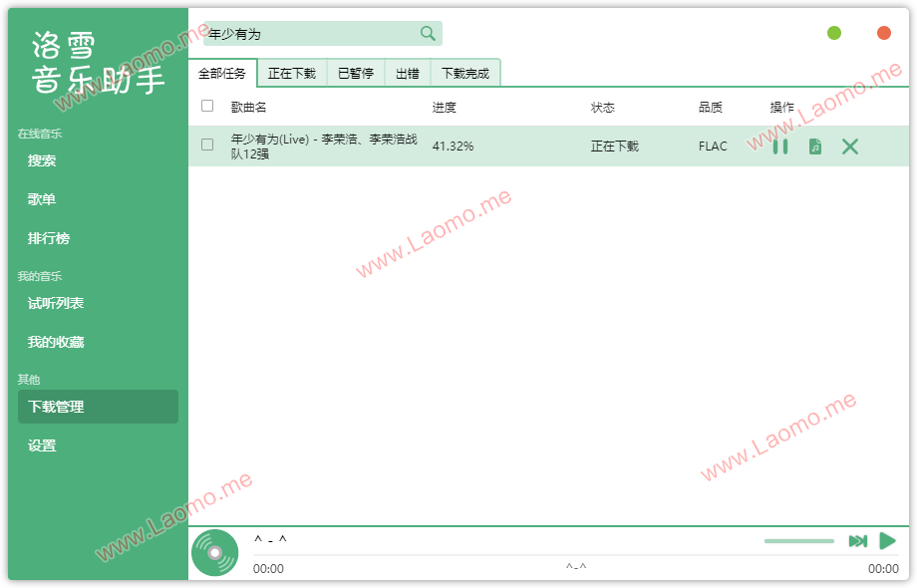Select 下载管理 in sidebar

[x=98, y=407]
